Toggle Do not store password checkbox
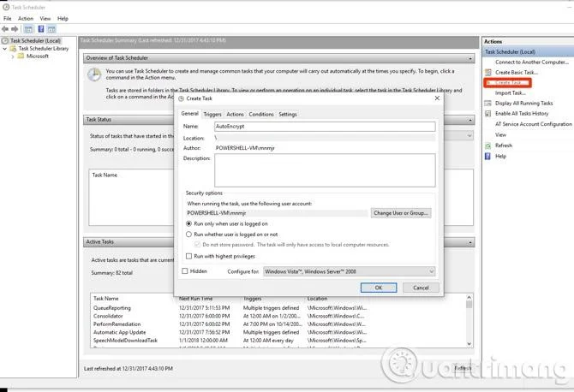The image size is (574, 392). tap(197, 244)
